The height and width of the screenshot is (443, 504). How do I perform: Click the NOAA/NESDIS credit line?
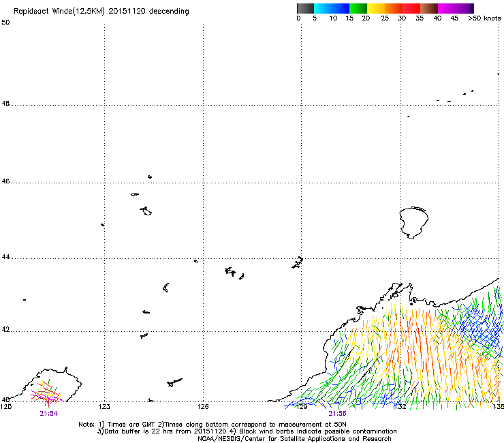pyautogui.click(x=294, y=439)
